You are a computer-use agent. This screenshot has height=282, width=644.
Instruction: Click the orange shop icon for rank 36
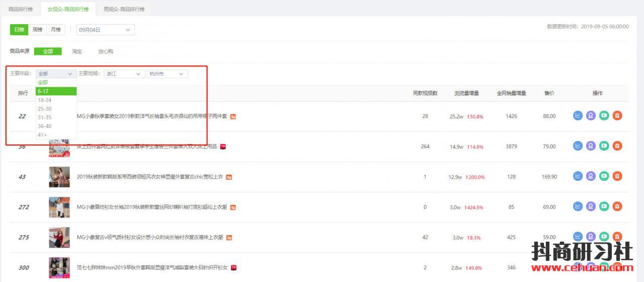click(617, 146)
